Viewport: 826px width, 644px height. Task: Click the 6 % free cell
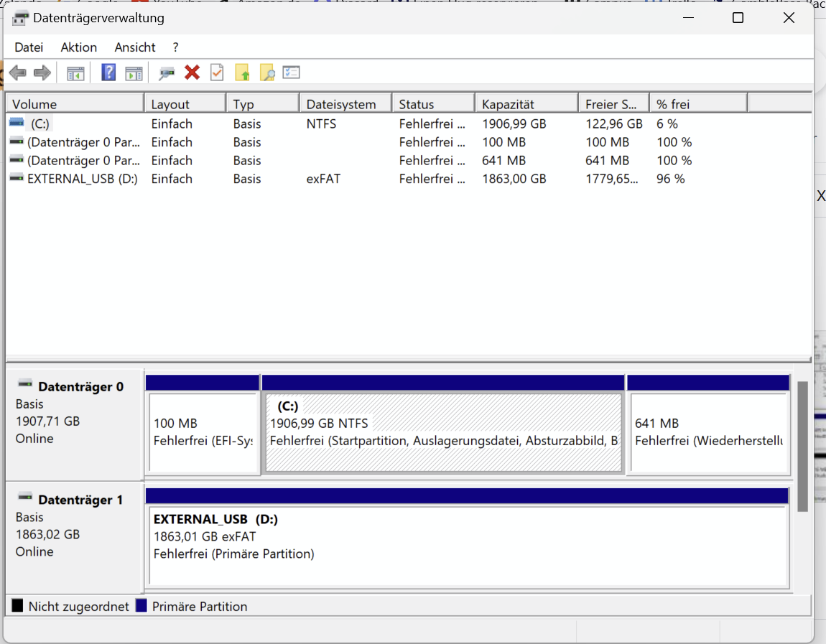(667, 123)
